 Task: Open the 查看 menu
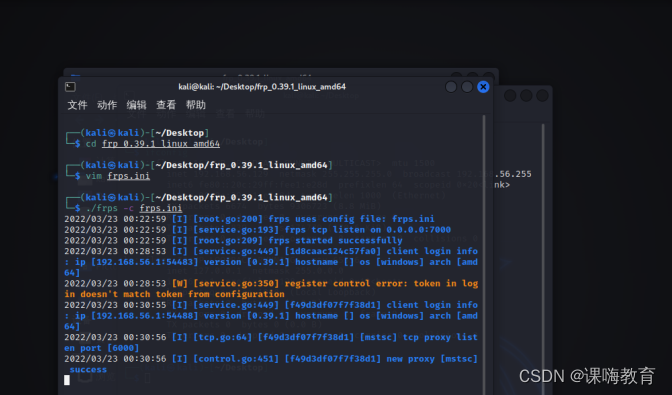pos(166,105)
